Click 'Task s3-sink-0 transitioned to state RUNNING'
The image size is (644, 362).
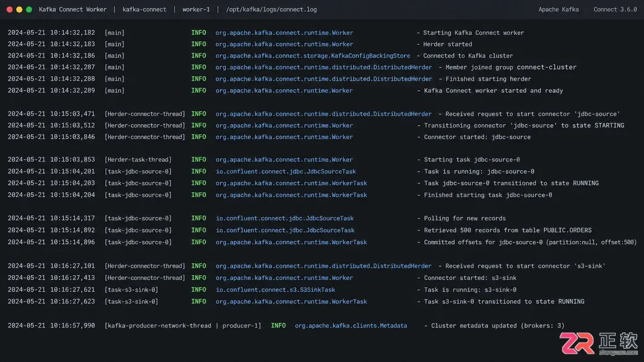click(x=504, y=302)
